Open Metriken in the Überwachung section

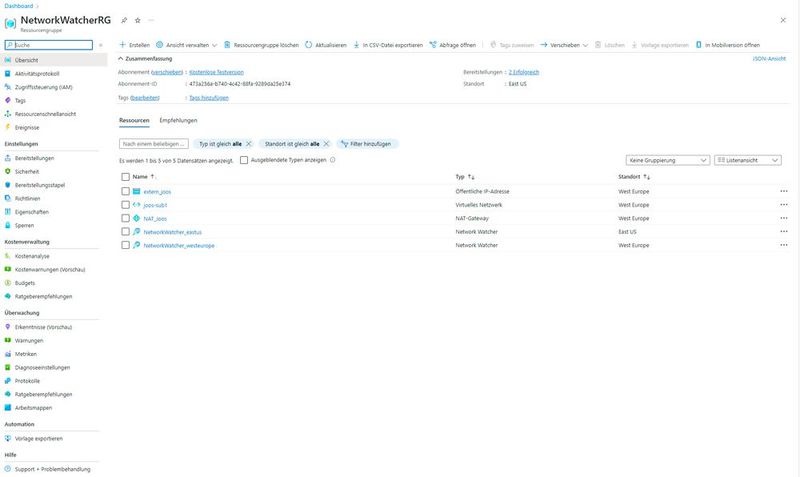(28, 354)
